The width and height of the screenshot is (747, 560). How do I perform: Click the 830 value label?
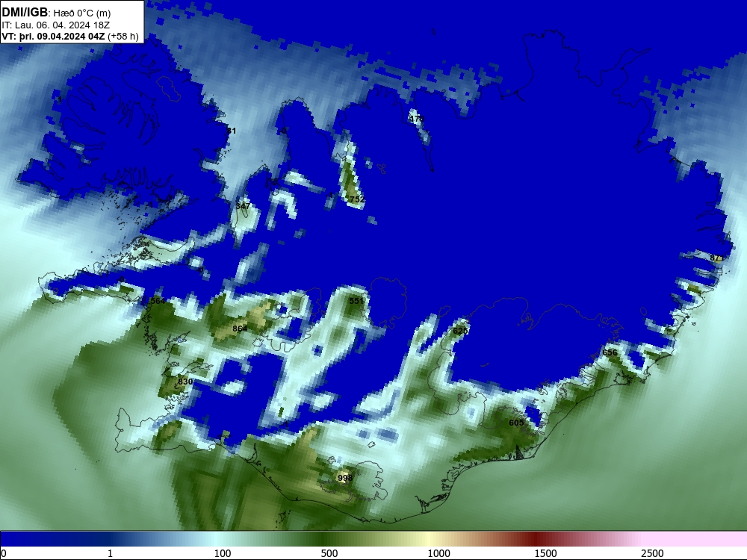pos(185,382)
